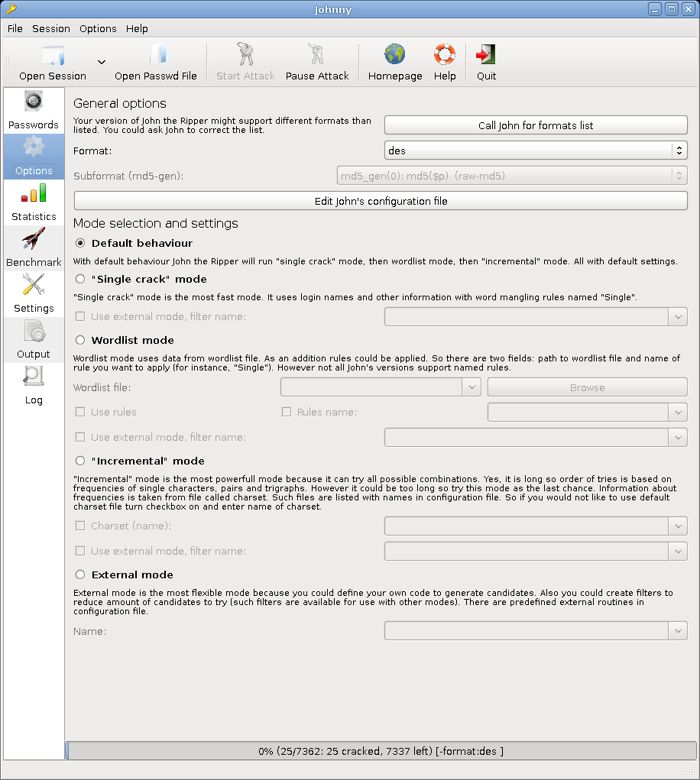Toggle the Rules name checkbox
700x780 pixels.
pyautogui.click(x=287, y=412)
